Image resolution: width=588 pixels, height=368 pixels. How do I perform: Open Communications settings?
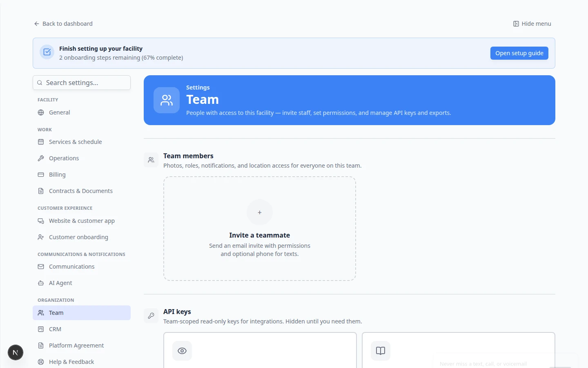[x=82, y=267]
